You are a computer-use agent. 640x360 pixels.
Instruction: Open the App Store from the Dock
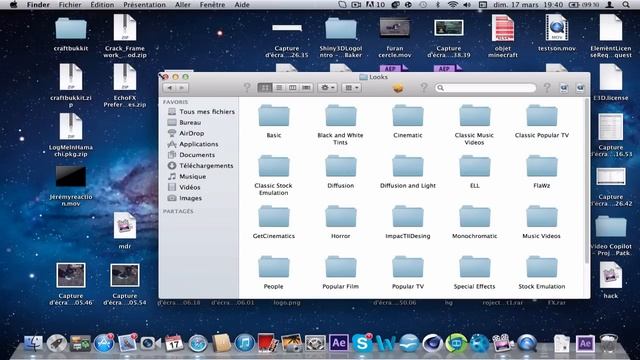coord(104,343)
